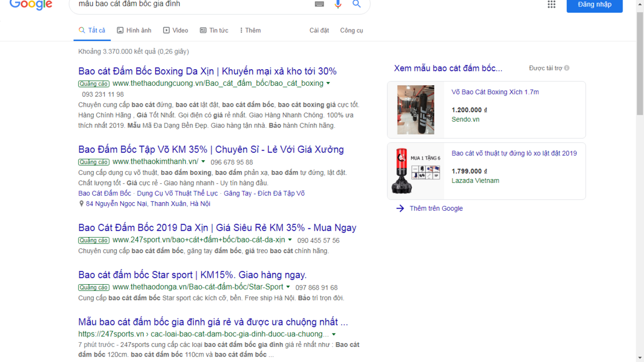Switch to the Video tab
This screenshot has width=644, height=362.
click(175, 31)
